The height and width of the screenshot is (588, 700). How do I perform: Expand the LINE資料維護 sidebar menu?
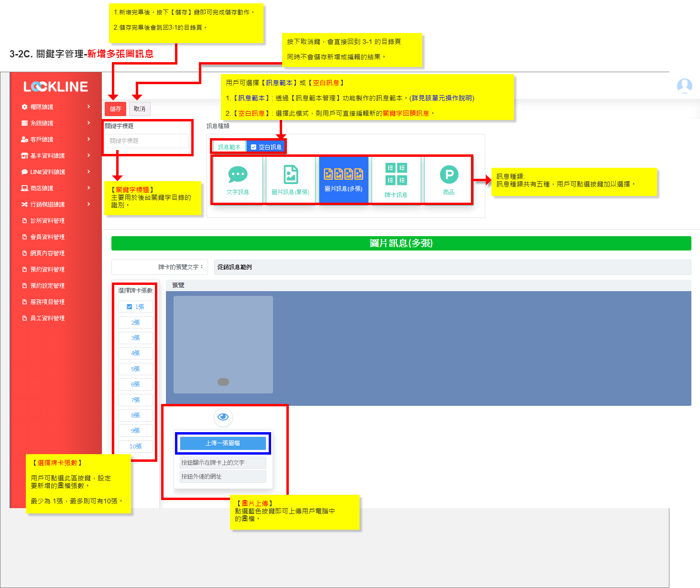coord(56,172)
